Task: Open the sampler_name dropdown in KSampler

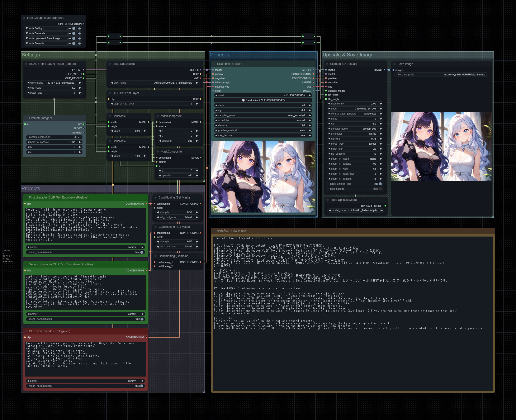Action: [x=263, y=115]
